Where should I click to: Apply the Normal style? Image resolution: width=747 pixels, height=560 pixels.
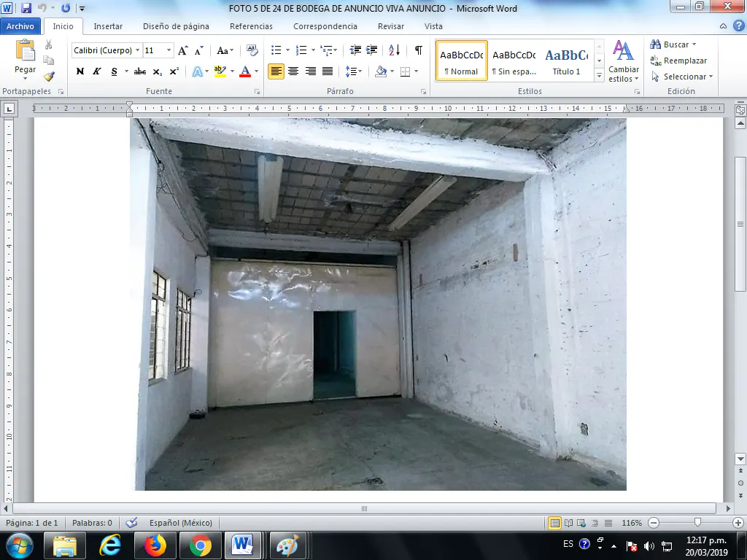(x=461, y=61)
